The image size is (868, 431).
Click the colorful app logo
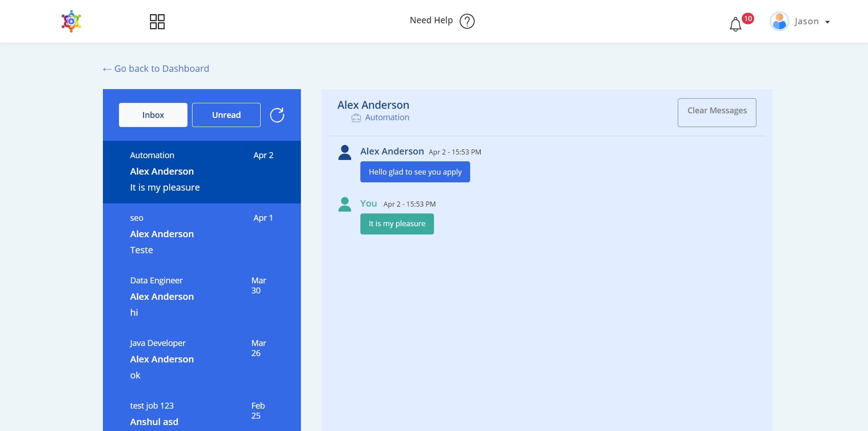pyautogui.click(x=71, y=21)
